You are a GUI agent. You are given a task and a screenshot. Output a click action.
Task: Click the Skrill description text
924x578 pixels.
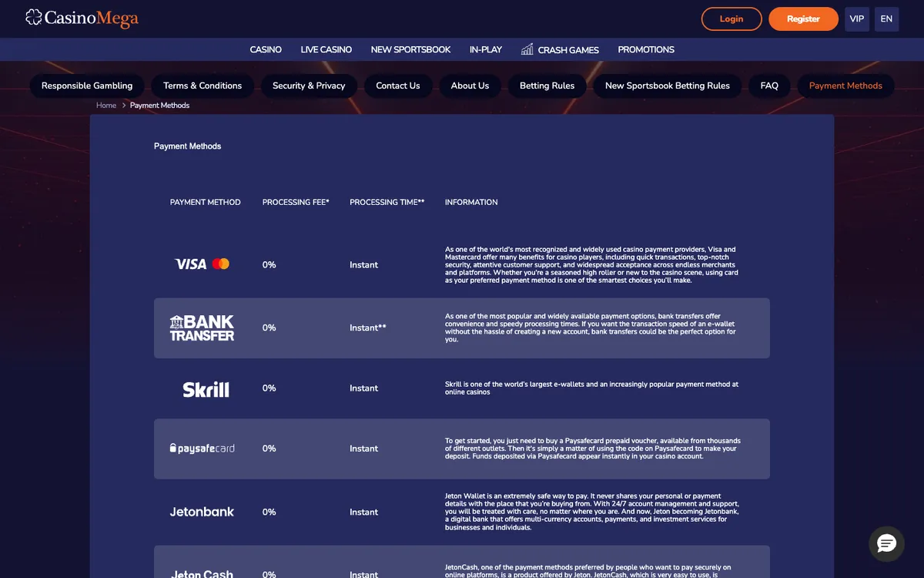point(591,388)
